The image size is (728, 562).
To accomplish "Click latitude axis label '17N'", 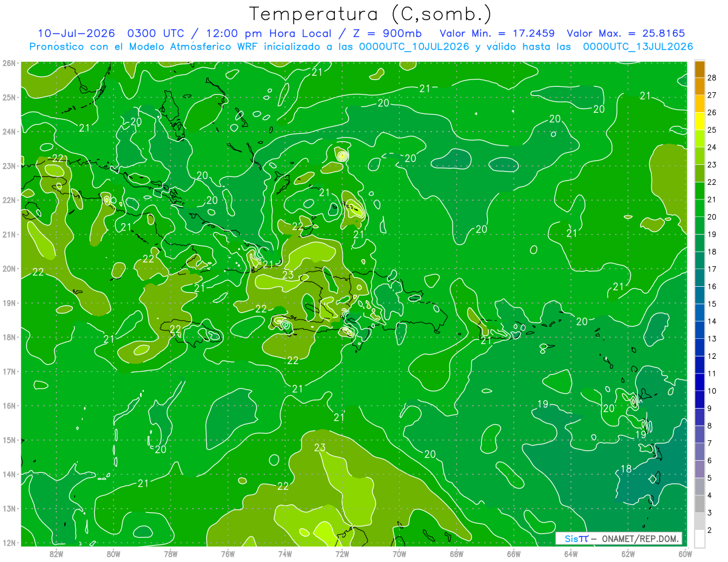I will click(9, 371).
